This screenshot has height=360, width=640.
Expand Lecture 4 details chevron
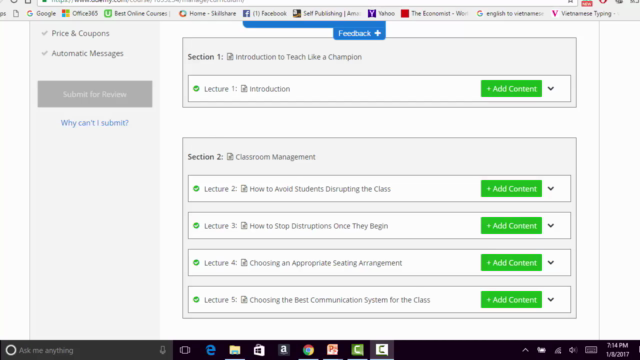(551, 262)
